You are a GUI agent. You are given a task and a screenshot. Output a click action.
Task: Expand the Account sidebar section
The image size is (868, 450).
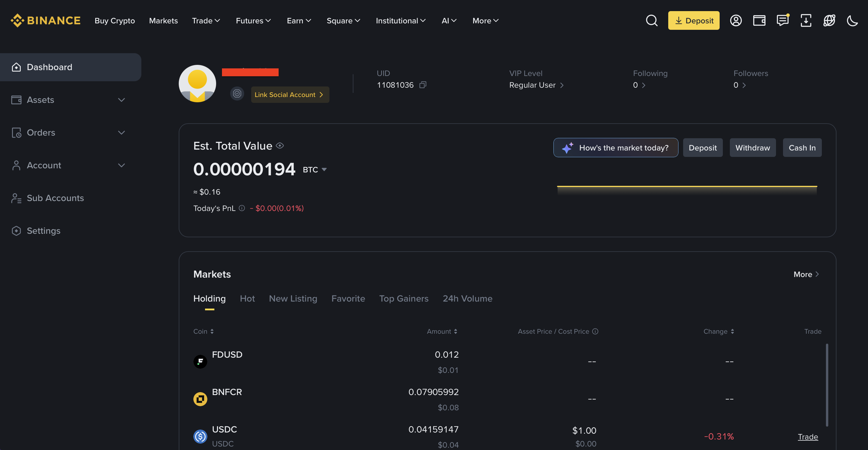121,165
